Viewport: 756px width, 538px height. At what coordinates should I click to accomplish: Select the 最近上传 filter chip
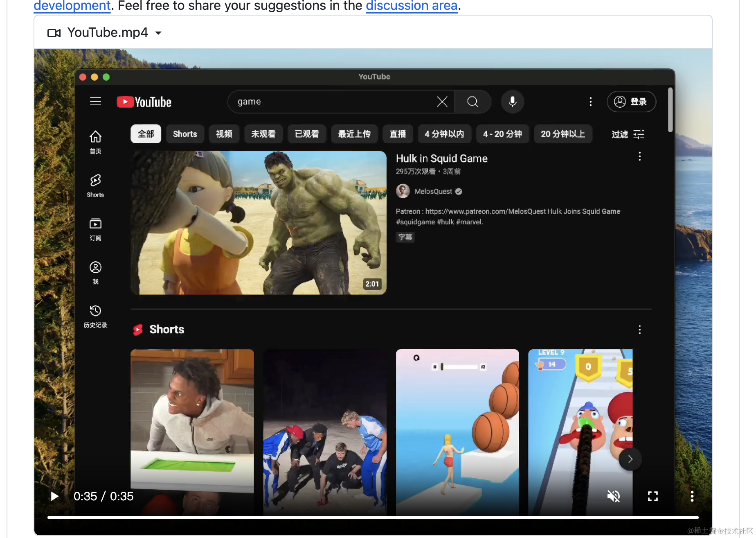coord(354,134)
